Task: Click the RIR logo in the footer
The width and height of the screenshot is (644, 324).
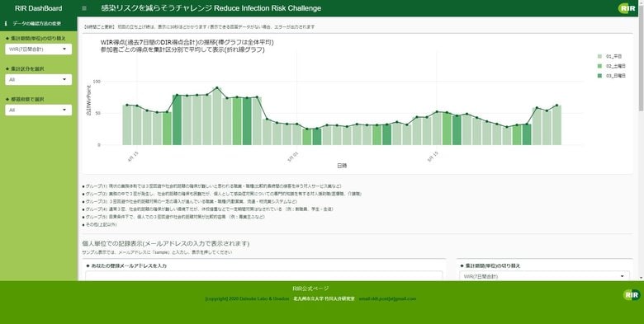Action: [x=632, y=294]
